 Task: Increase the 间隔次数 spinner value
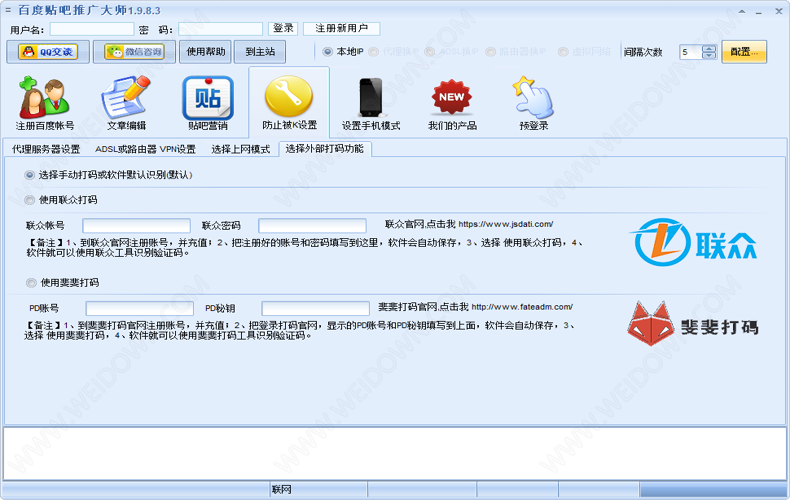[709, 49]
